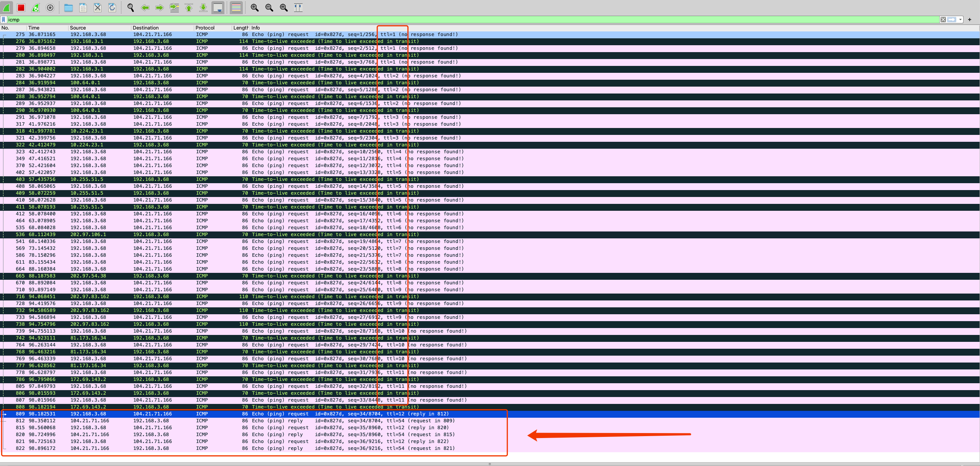Screen dimensions: 980x466
Task: Open recent display filters dropdown
Action: point(960,20)
